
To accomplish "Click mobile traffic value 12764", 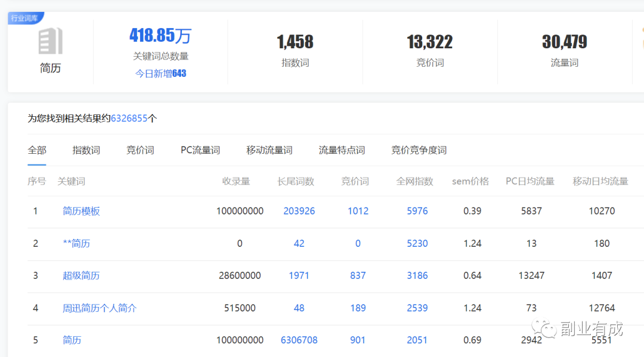I will tap(602, 308).
